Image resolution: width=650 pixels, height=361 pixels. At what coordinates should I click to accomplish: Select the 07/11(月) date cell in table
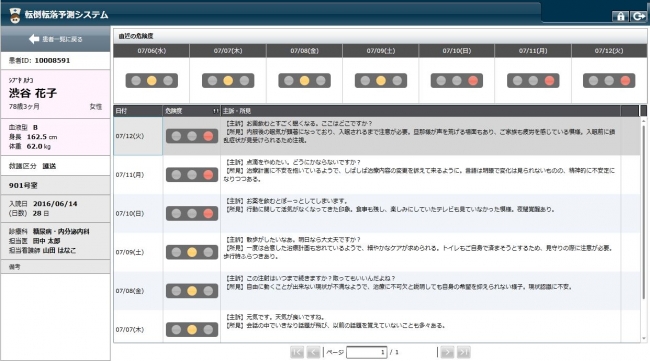138,174
